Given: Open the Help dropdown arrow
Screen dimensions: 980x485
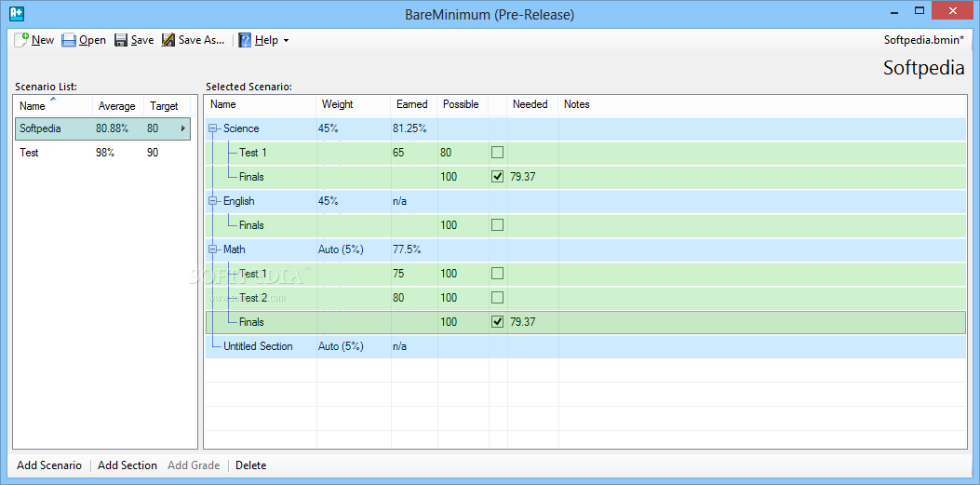Looking at the screenshot, I should click(x=287, y=41).
